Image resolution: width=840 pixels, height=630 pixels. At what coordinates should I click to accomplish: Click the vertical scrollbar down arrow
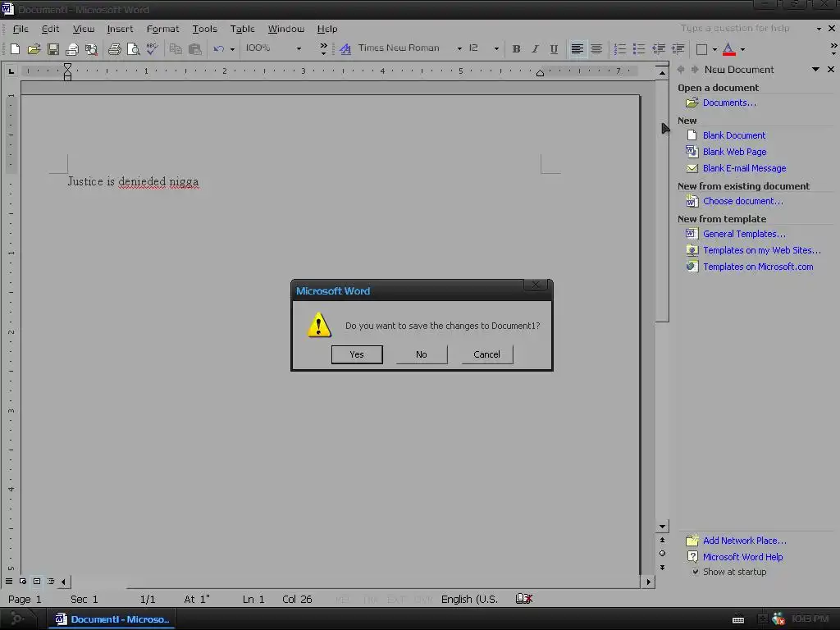pyautogui.click(x=662, y=527)
